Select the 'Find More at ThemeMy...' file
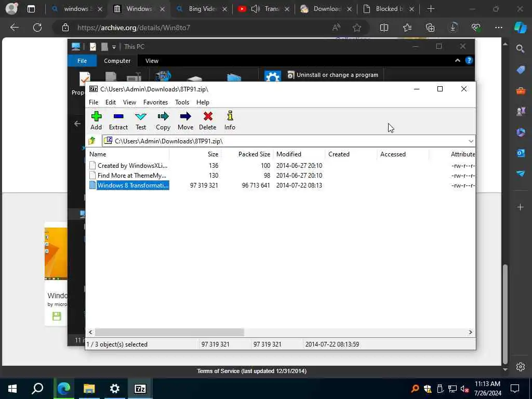Viewport: 532px width, 399px height. tap(131, 176)
